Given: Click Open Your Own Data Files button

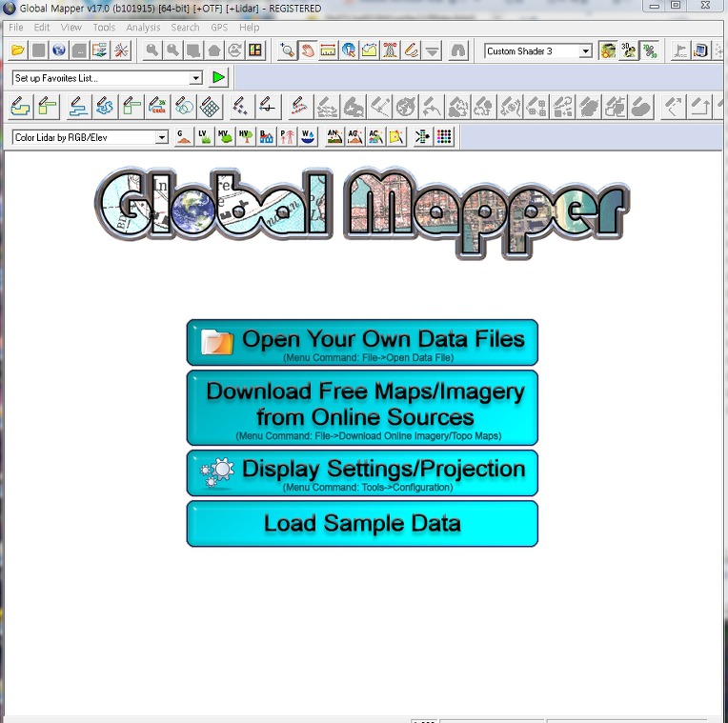Looking at the screenshot, I should (x=362, y=343).
